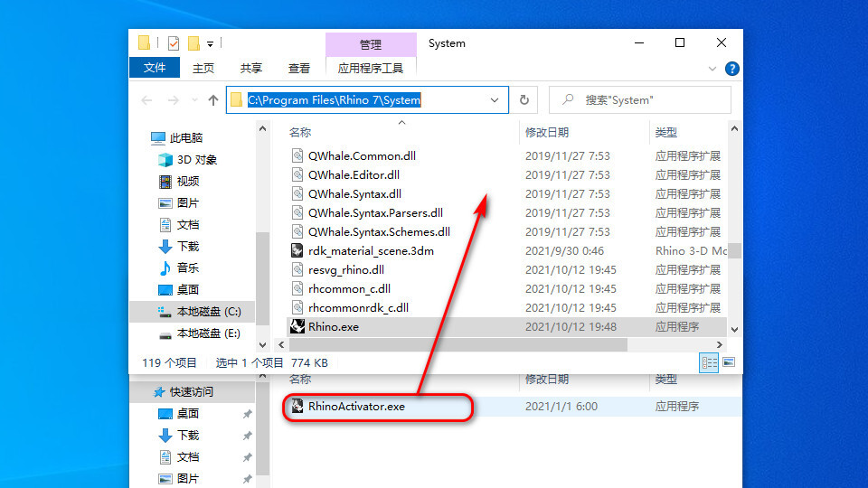This screenshot has height=488, width=868.
Task: Open 3D 对象 folder in navigation pane
Action: (196, 160)
